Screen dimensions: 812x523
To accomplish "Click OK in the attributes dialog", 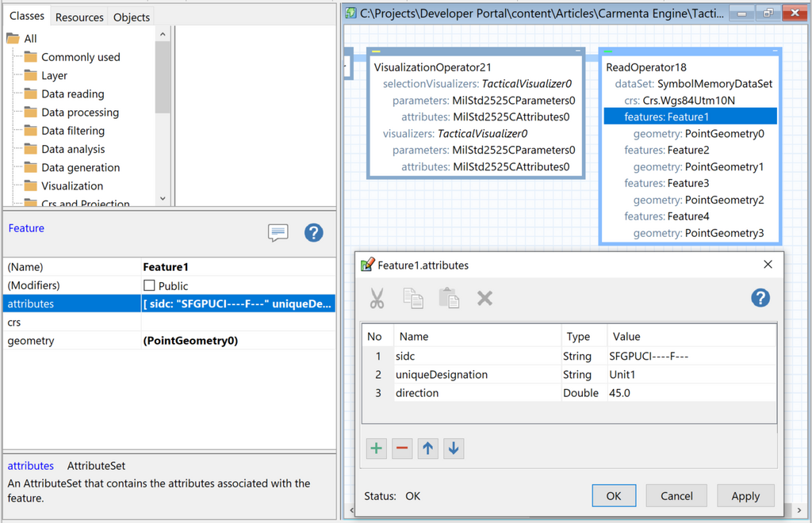I will pos(614,496).
